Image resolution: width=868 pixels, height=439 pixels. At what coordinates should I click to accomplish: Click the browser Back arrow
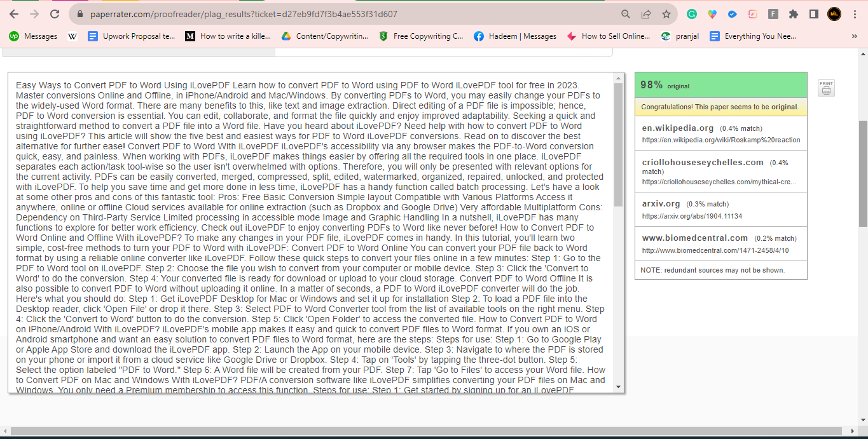tap(14, 14)
